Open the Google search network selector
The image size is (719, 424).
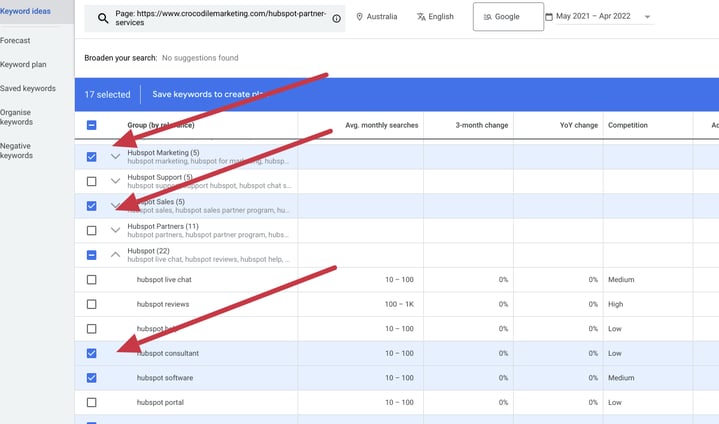[508, 17]
